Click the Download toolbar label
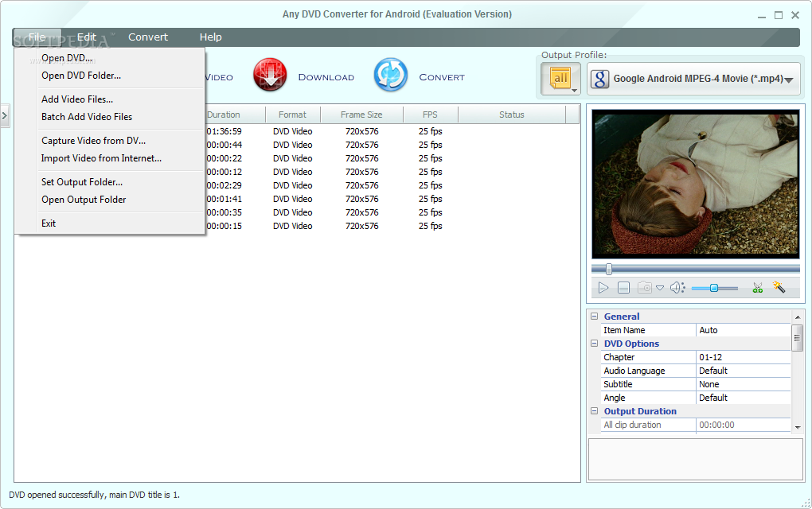The image size is (812, 509). [326, 77]
